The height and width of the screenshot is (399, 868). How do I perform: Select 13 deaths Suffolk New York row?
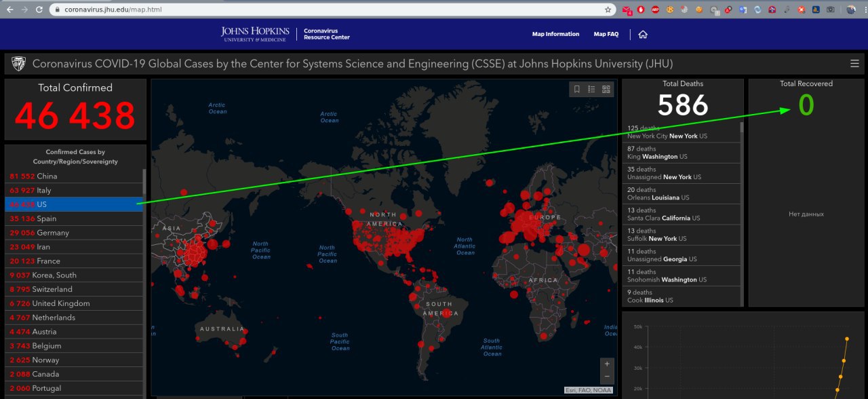pyautogui.click(x=681, y=235)
